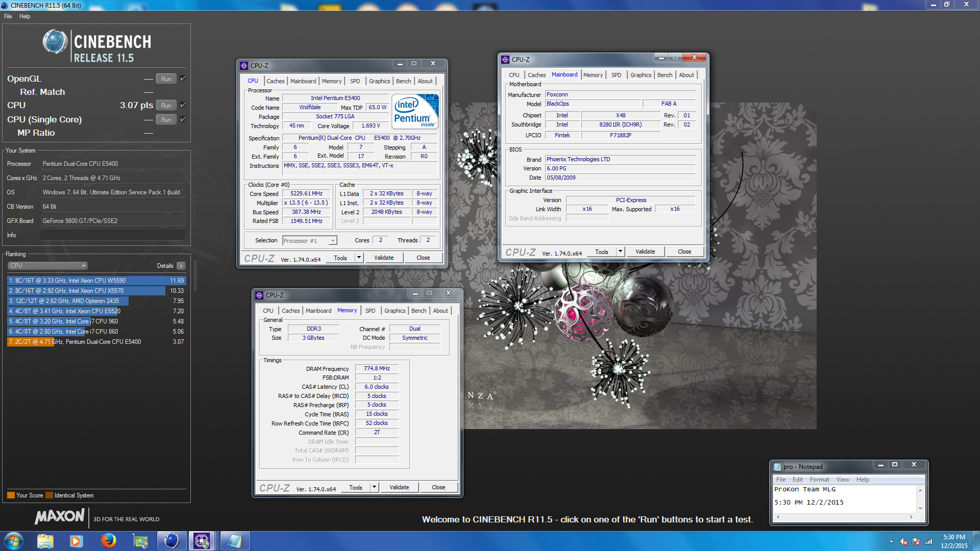Viewport: 980px width, 551px height.
Task: Switch to SPD tab in CPU window
Action: pos(355,81)
